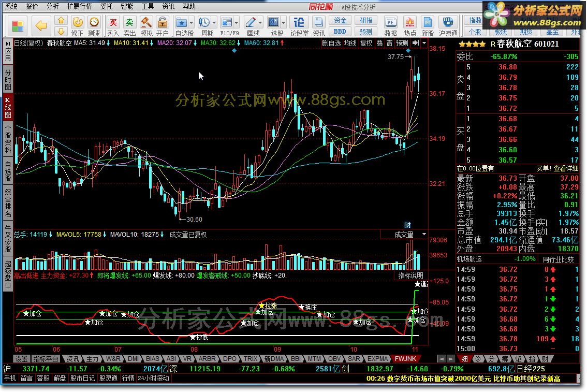Click the 财 marker on the chart
The height and width of the screenshot is (392, 587).
pos(408,225)
